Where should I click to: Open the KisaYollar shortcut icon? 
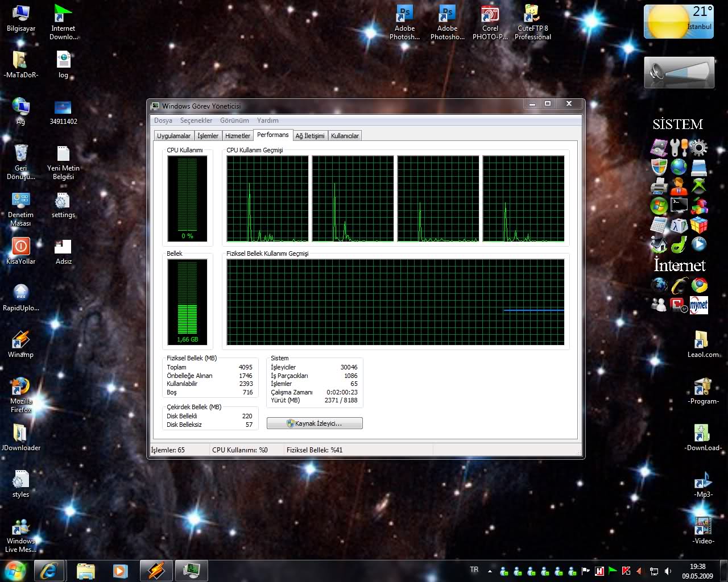pos(20,251)
